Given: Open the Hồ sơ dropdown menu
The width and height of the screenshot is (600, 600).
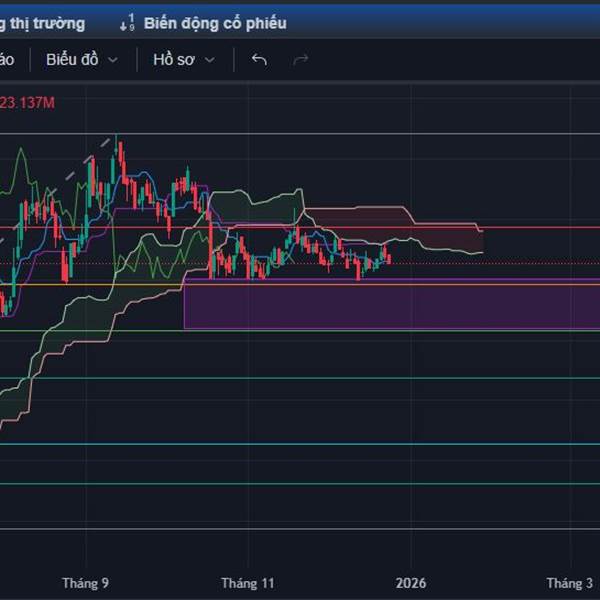Looking at the screenshot, I should pos(183,60).
